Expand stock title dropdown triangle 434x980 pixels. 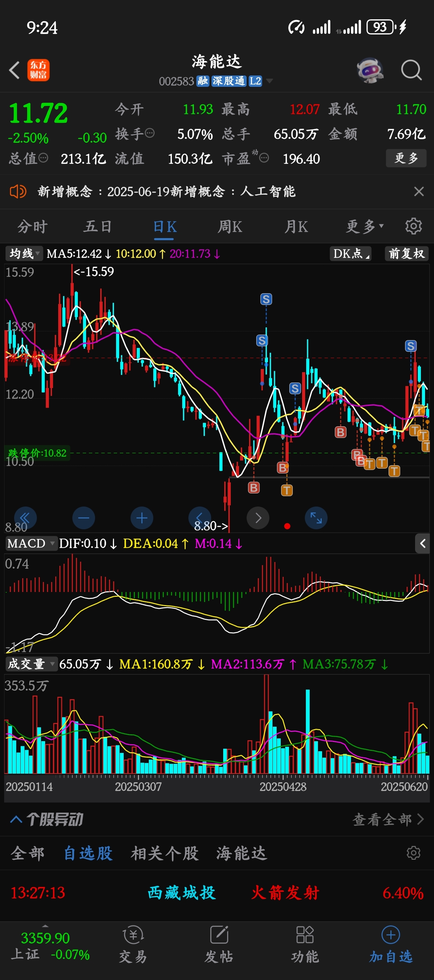[x=270, y=81]
